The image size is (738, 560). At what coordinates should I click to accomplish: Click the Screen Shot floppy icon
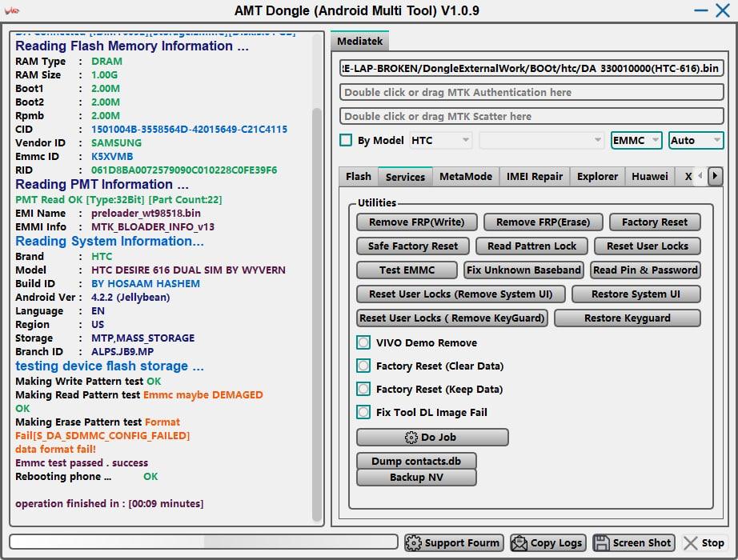601,542
